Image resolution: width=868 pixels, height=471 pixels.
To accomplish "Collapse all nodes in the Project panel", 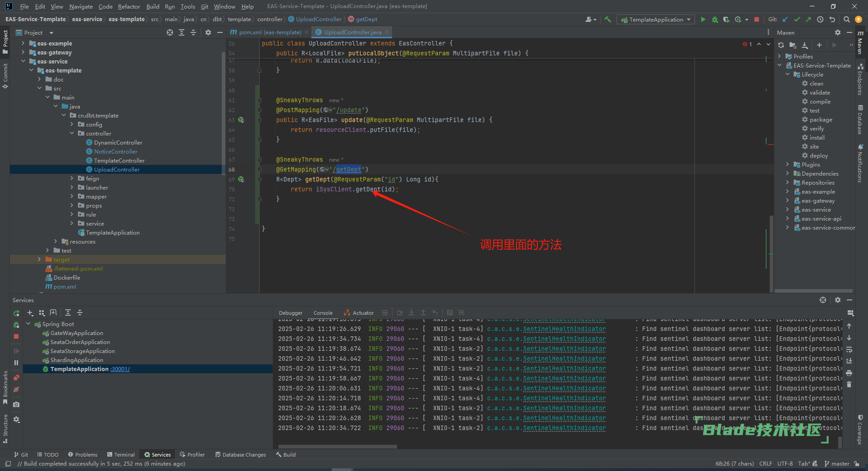I will click(193, 32).
